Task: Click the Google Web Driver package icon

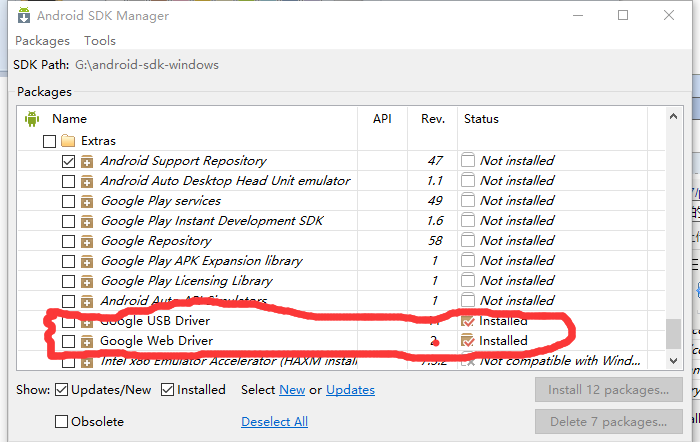Action: click(x=87, y=341)
